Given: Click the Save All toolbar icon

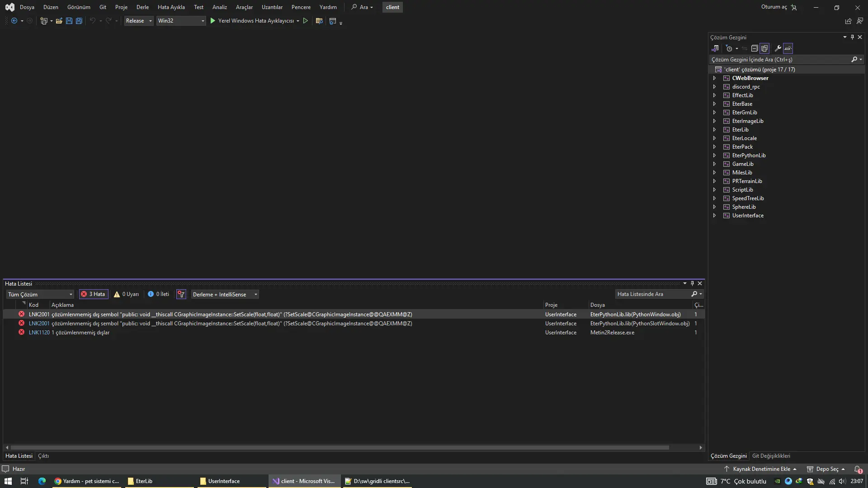Looking at the screenshot, I should pyautogui.click(x=79, y=21).
